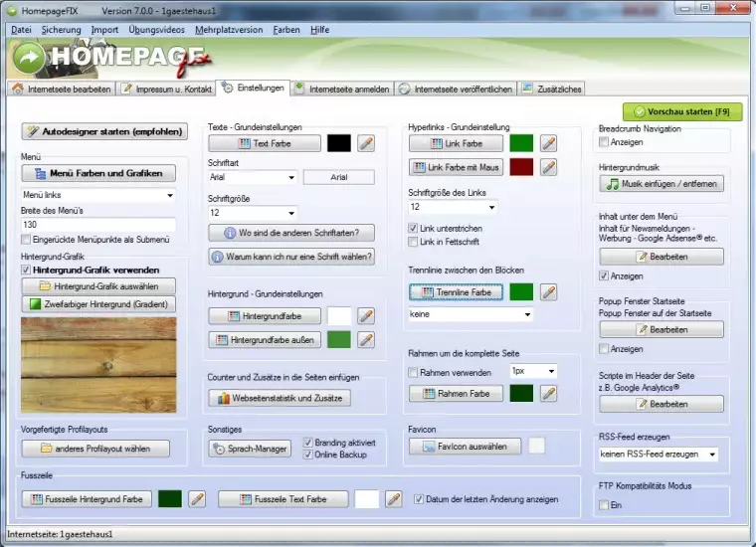Open the Sicherung menu

coord(62,30)
